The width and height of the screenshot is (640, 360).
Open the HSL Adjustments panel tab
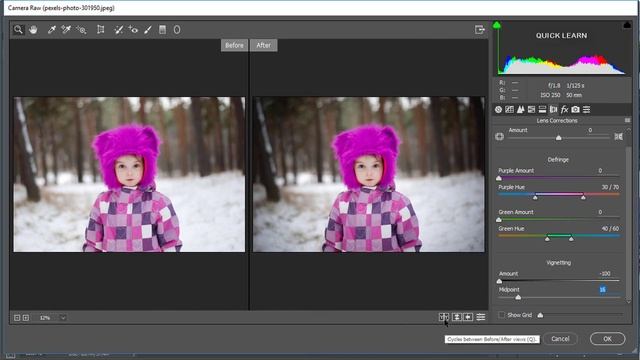[x=531, y=109]
